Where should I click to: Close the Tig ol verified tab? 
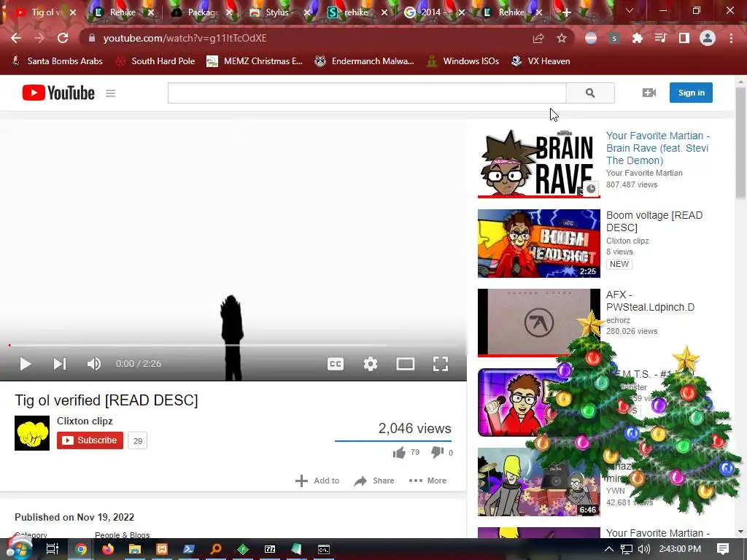73,13
